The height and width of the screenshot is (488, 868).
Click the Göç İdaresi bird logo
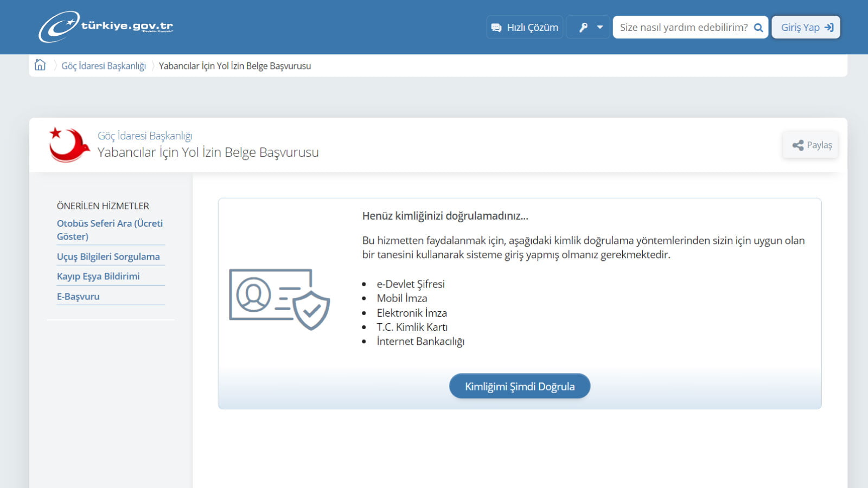69,145
